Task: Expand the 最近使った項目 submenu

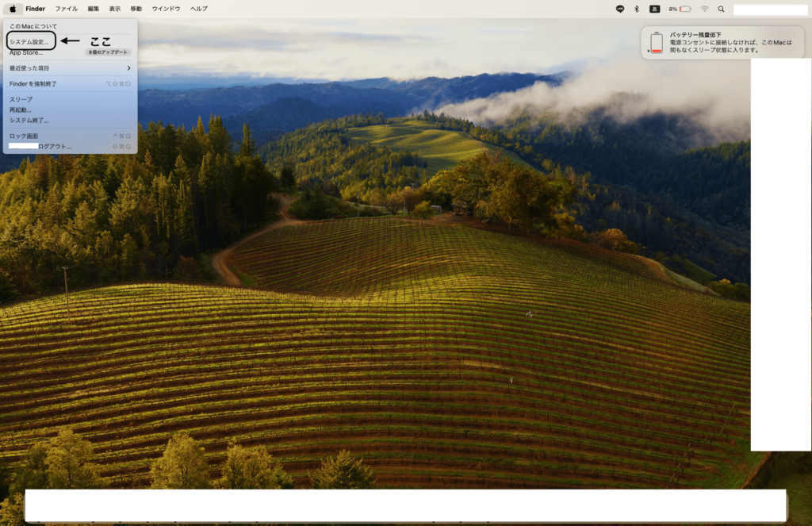Action: pyautogui.click(x=70, y=68)
